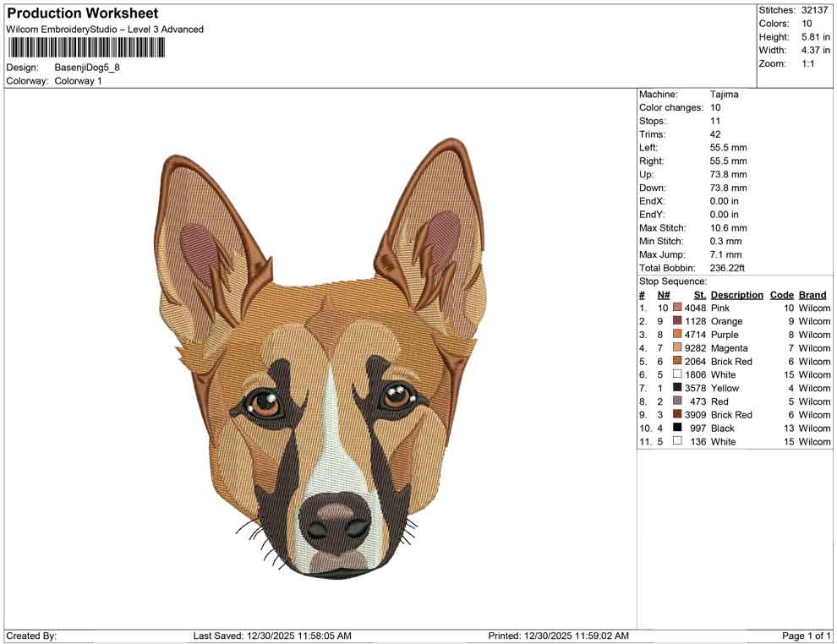Select the BasenjiDog5_8 design name
The height and width of the screenshot is (644, 837).
point(87,68)
